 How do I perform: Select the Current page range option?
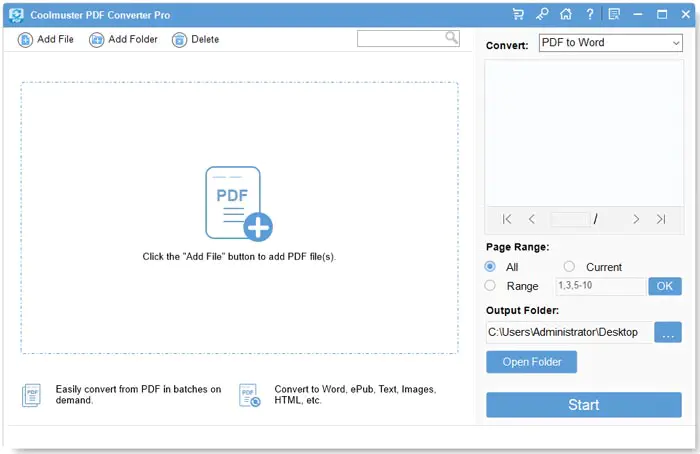[569, 267]
